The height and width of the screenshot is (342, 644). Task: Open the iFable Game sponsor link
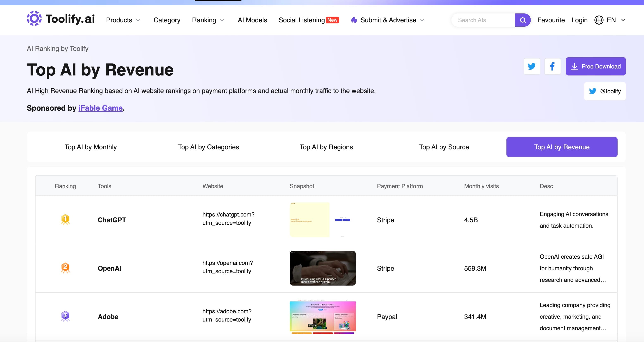coord(100,108)
